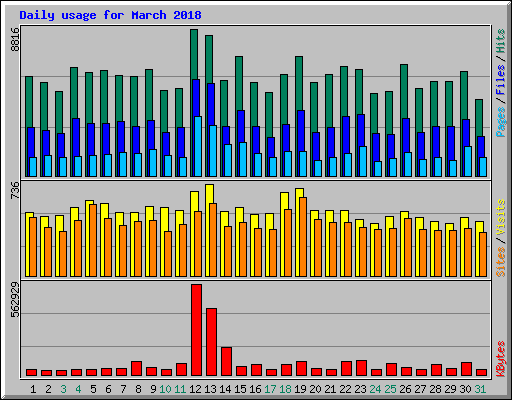Click the day 27 axis label
Viewport: 512px width, 400px height.
(x=420, y=389)
